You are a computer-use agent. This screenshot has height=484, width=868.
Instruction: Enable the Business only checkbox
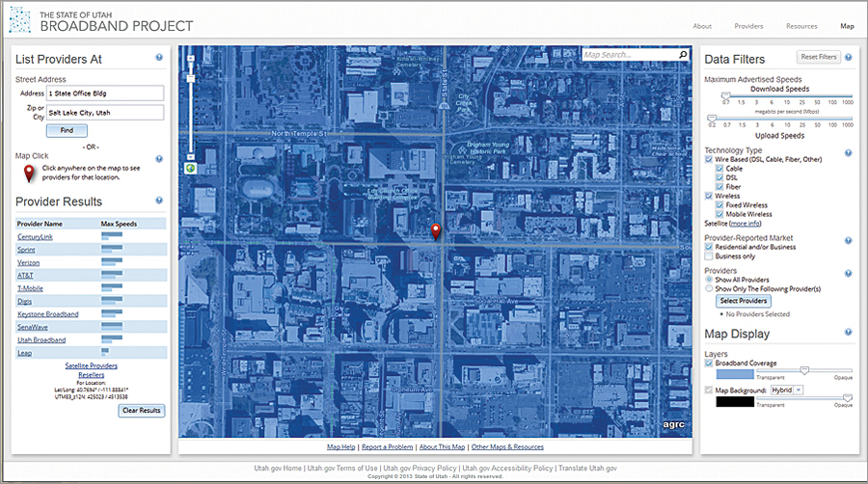709,256
